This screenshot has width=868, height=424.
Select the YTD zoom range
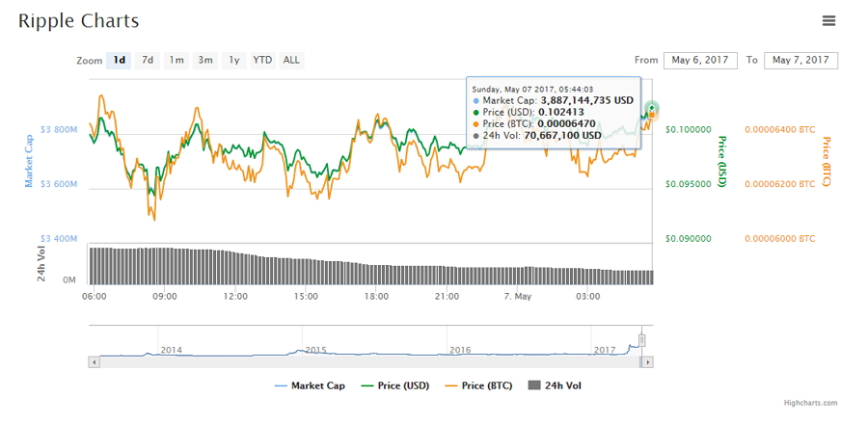tap(262, 61)
